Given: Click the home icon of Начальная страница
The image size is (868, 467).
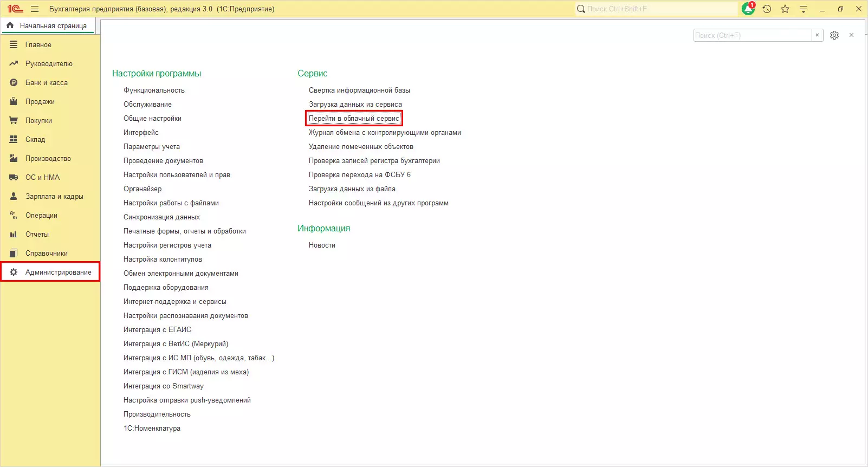Looking at the screenshot, I should 10,25.
